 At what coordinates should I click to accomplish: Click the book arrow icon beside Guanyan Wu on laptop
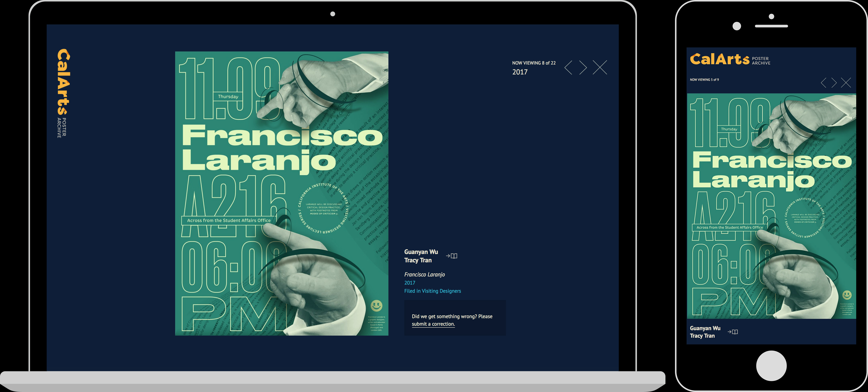tap(452, 256)
